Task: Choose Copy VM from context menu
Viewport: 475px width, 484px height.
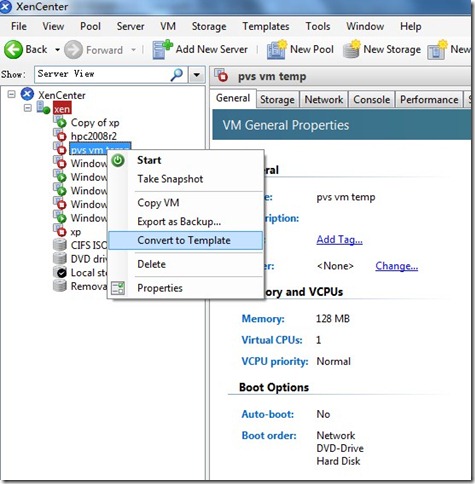Action: click(x=186, y=203)
